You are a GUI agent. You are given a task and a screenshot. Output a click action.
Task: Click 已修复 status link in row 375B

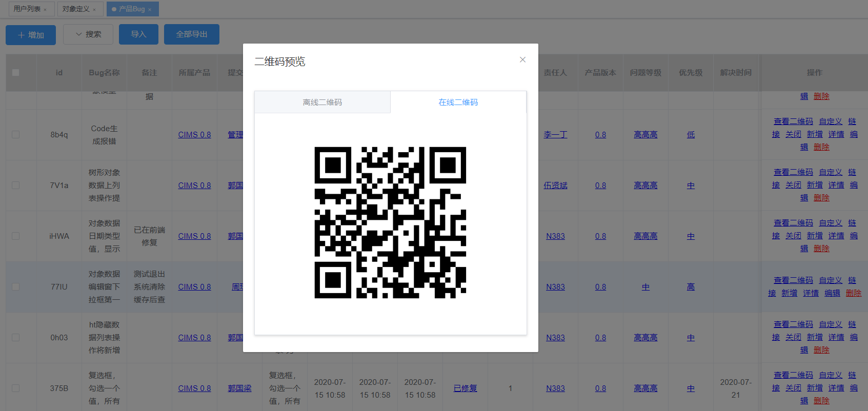click(x=465, y=388)
